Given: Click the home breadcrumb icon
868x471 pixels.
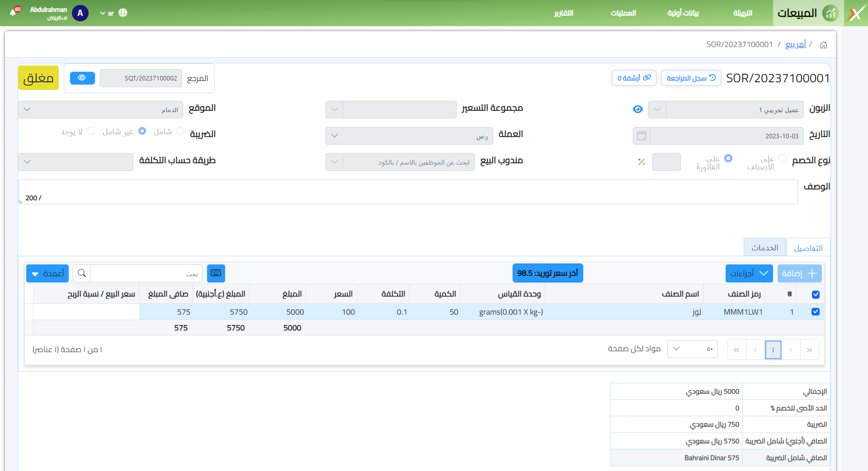Looking at the screenshot, I should click(x=823, y=45).
